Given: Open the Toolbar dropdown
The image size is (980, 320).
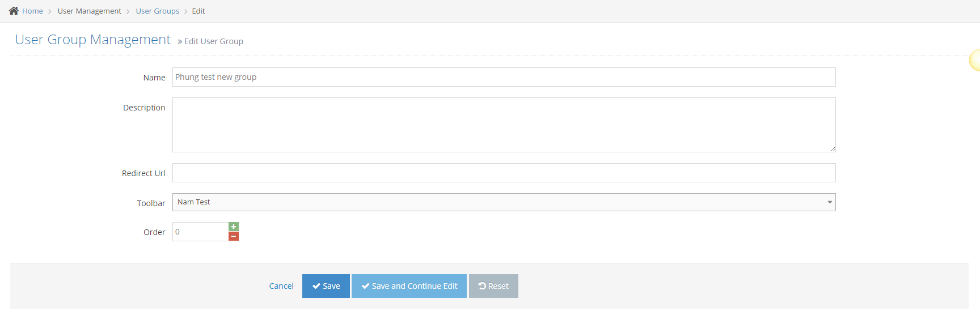Looking at the screenshot, I should click(503, 202).
